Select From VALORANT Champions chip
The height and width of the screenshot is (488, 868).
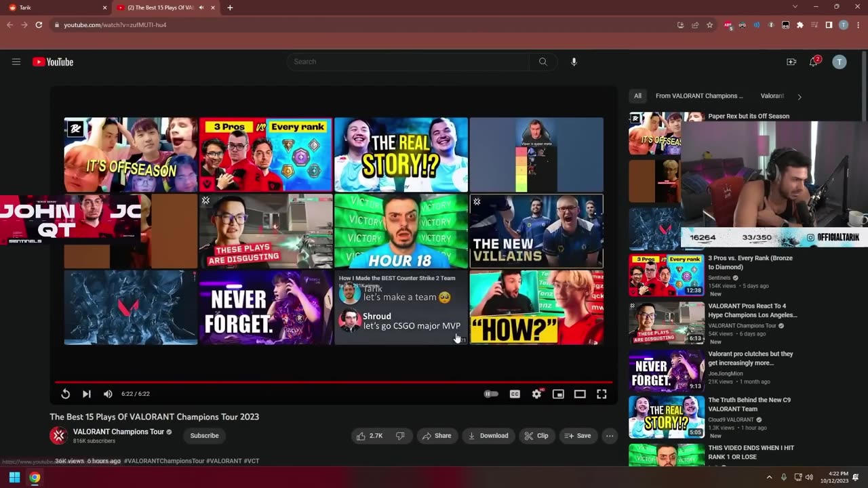tap(699, 96)
